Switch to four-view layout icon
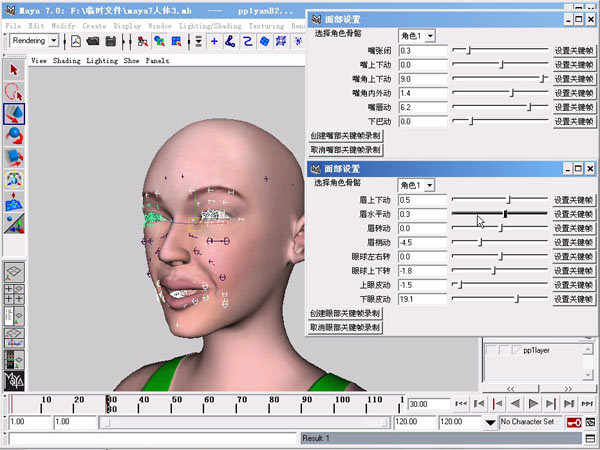 (x=14, y=294)
